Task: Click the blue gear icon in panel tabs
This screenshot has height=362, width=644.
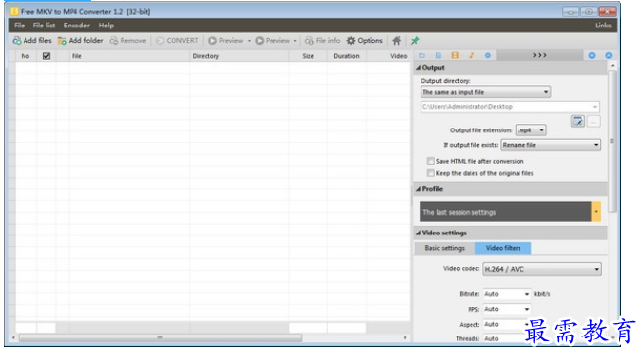Action: (487, 55)
